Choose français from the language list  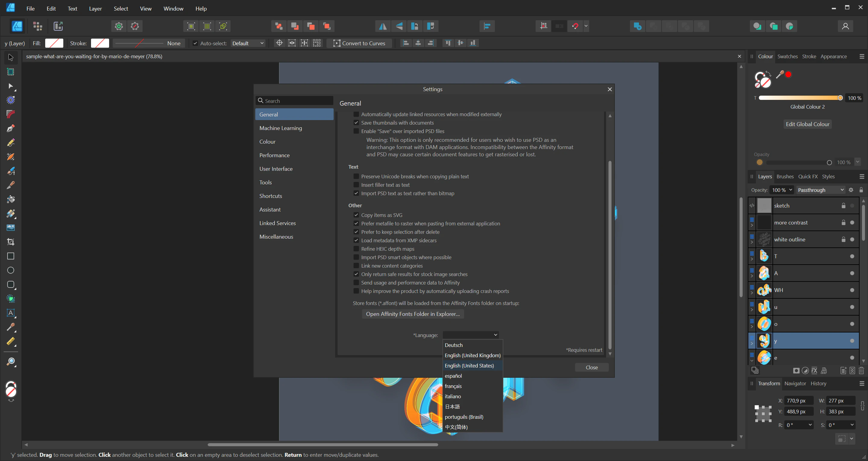coord(453,386)
